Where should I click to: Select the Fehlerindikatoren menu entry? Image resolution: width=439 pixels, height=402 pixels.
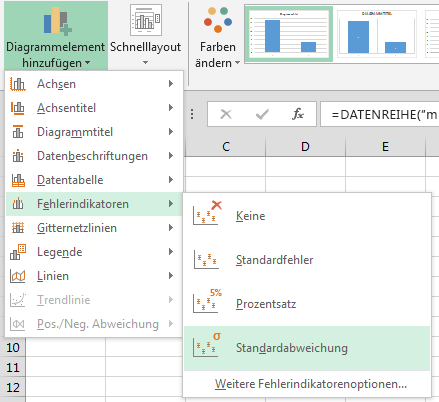point(94,204)
